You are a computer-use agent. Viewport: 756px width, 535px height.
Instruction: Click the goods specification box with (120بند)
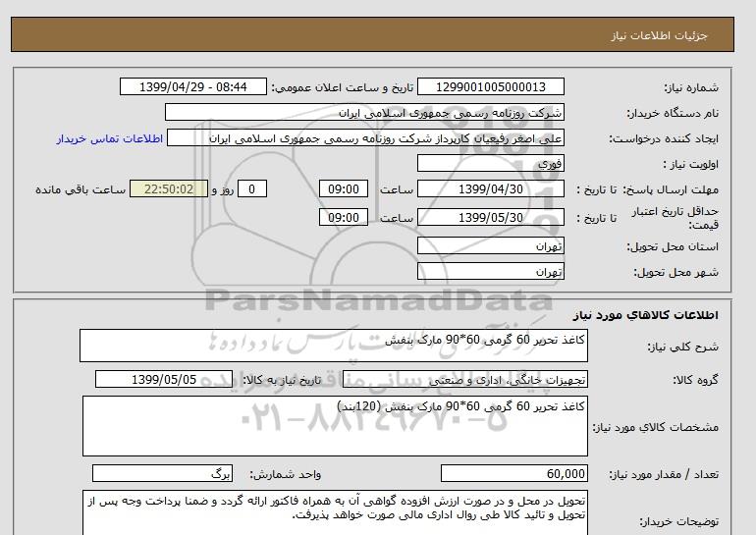(335, 426)
